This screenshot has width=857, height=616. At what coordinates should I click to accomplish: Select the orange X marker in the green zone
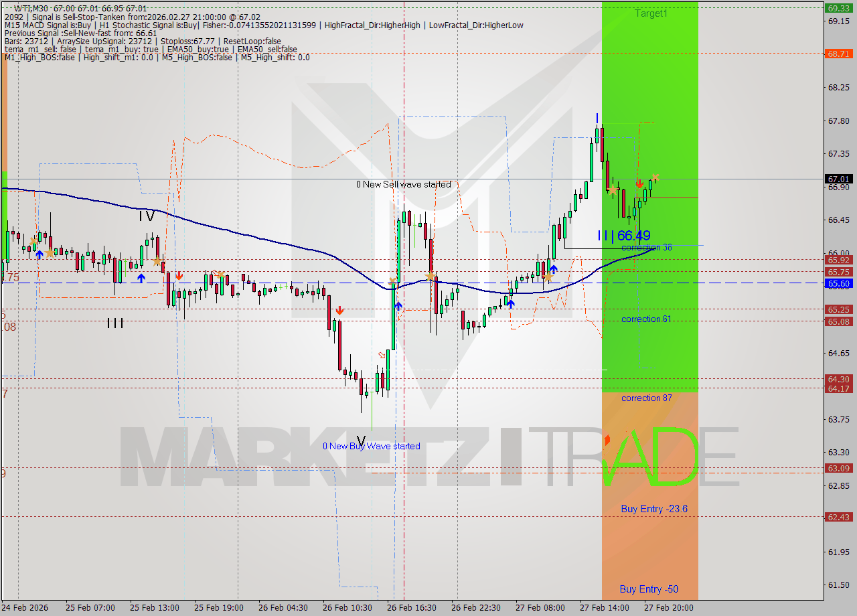pyautogui.click(x=656, y=177)
